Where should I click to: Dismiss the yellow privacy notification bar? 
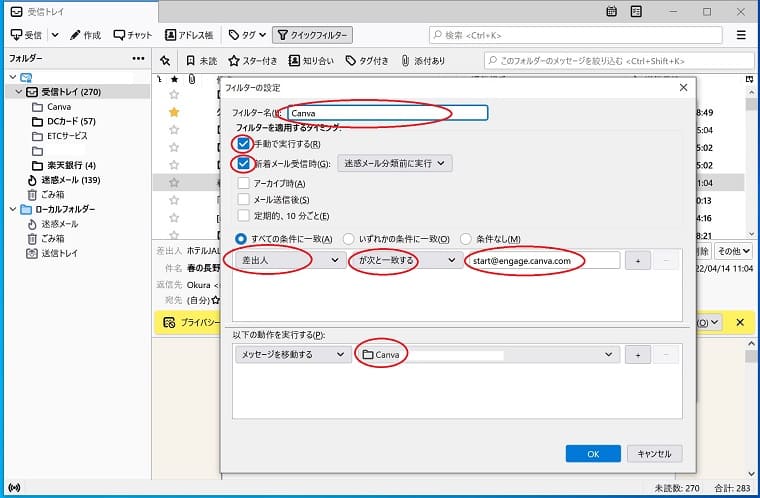(x=740, y=322)
